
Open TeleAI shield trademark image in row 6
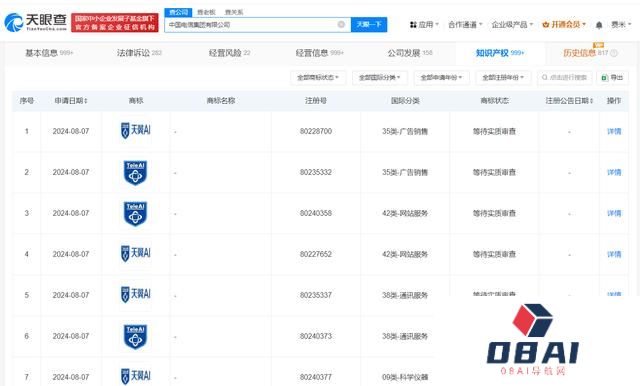(x=136, y=337)
